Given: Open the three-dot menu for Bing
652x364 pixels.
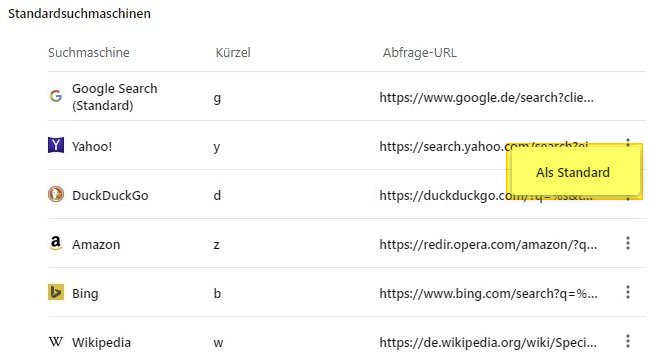Looking at the screenshot, I should [628, 292].
